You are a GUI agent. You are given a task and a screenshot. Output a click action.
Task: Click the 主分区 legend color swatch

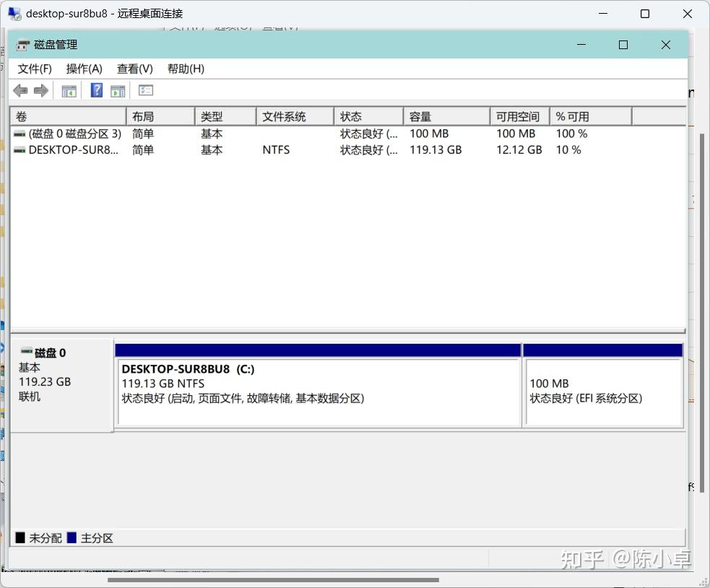tap(73, 537)
